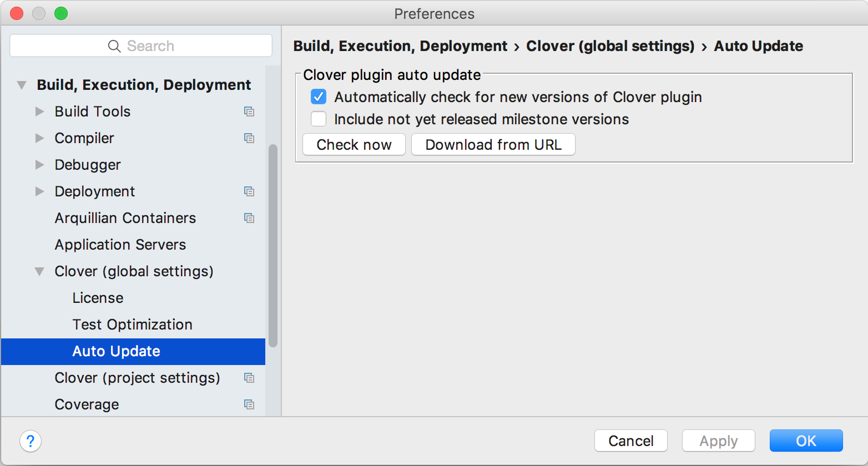Click the settings list vertical scrollbar
Screen dimensions: 868x466
coord(272,244)
